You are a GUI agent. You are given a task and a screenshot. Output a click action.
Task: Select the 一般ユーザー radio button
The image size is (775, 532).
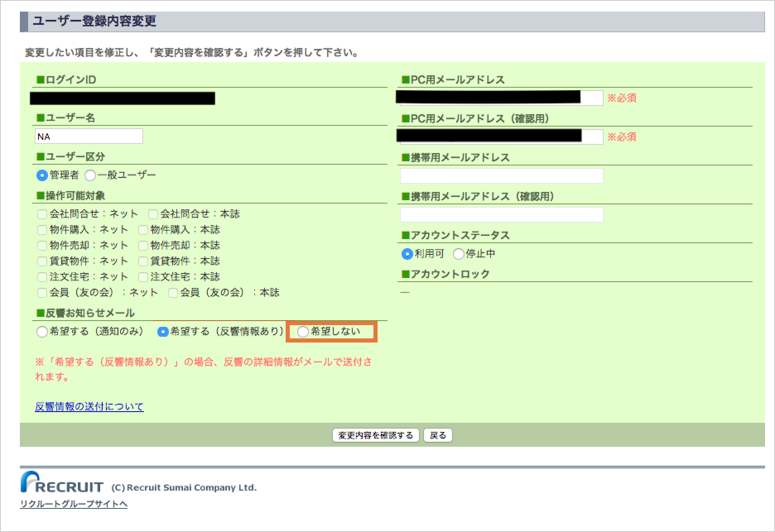click(x=90, y=175)
